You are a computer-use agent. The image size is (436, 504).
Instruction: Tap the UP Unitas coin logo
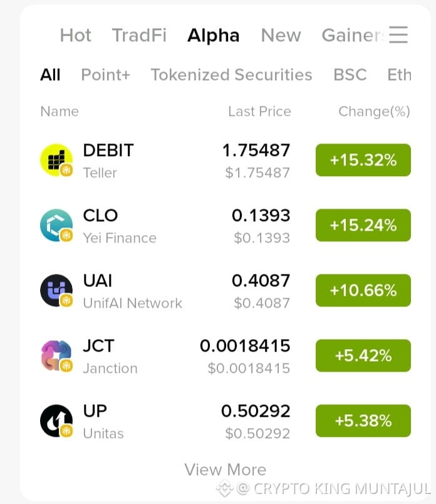(56, 421)
